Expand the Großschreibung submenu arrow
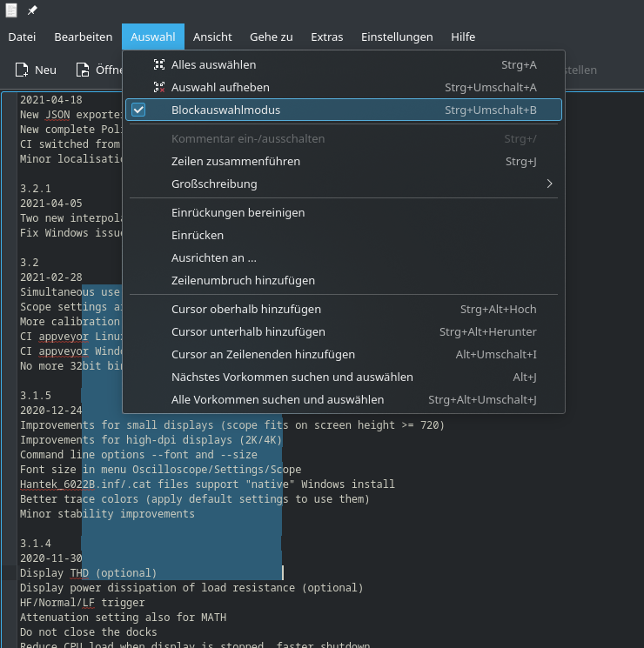 (549, 184)
